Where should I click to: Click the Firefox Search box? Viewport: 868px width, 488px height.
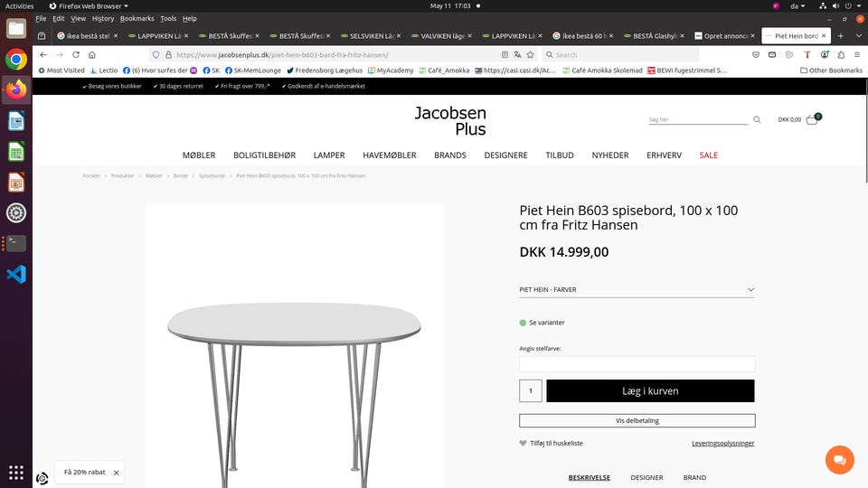(620, 55)
